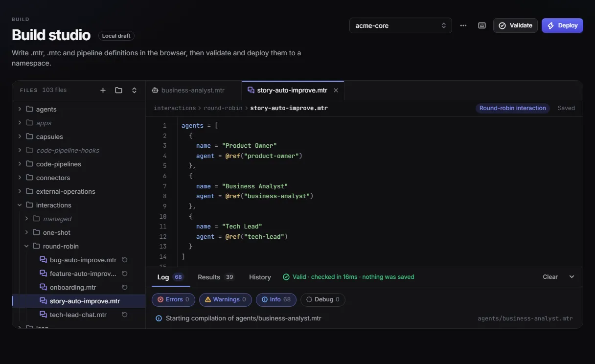Revert onboarding.mtr changes icon
The height and width of the screenshot is (364, 595).
point(124,287)
